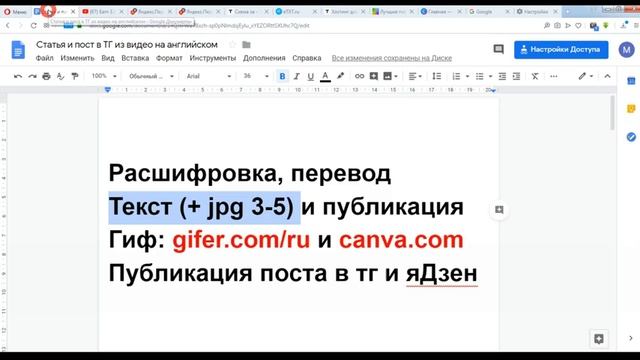Print the document via printer icon
Viewport: 640px width, 360px height.
coord(46,76)
